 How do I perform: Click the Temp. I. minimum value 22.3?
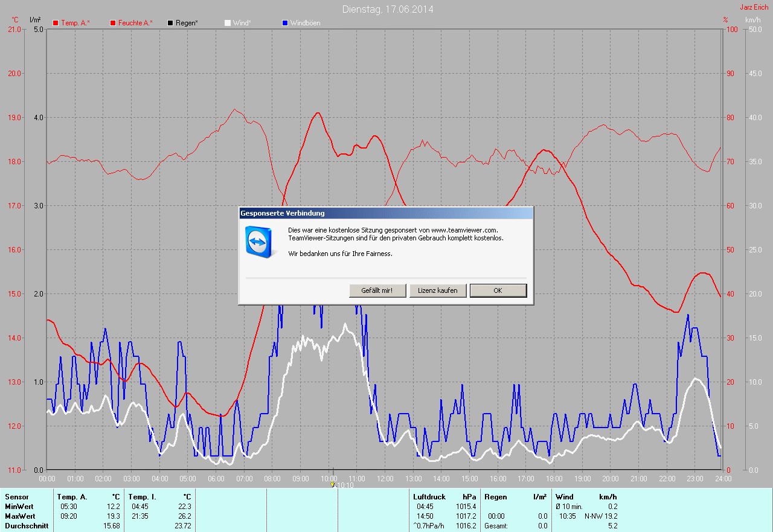[x=184, y=507]
